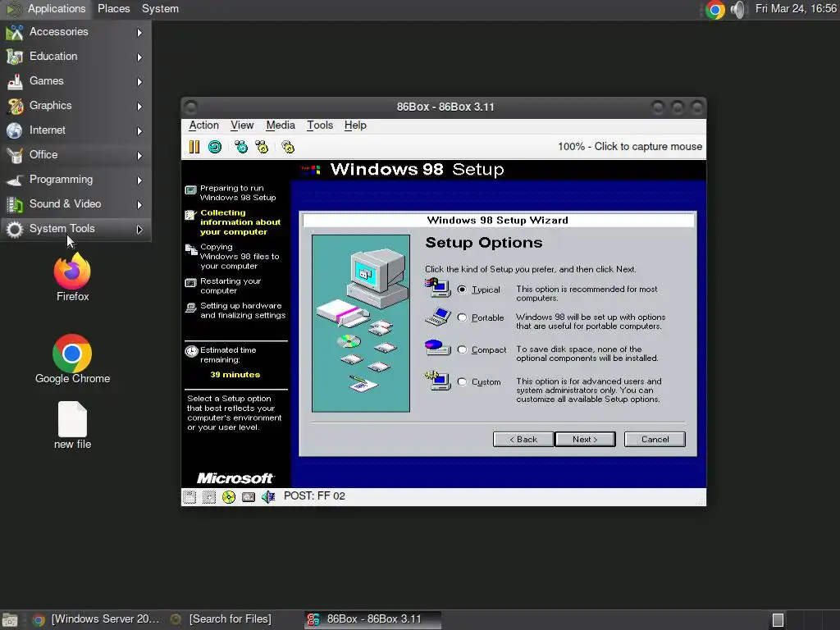Click the Typical setup computer icon
This screenshot has height=630, width=840.
point(438,288)
